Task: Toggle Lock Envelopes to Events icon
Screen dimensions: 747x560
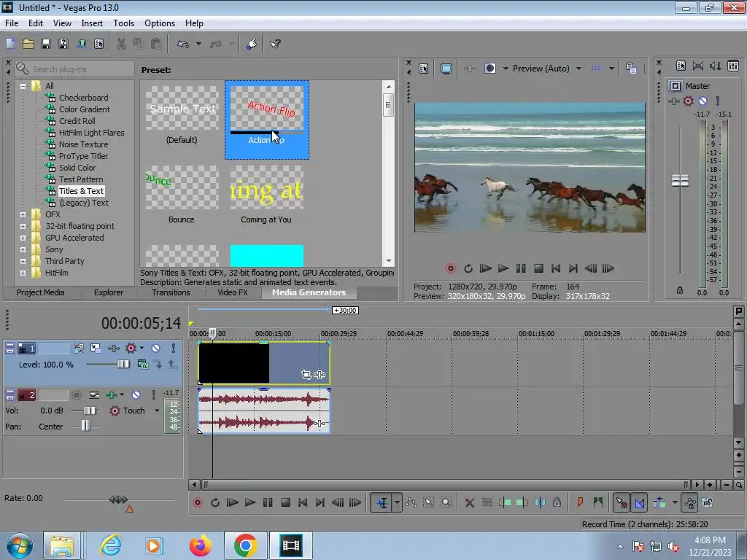Action: (690, 502)
